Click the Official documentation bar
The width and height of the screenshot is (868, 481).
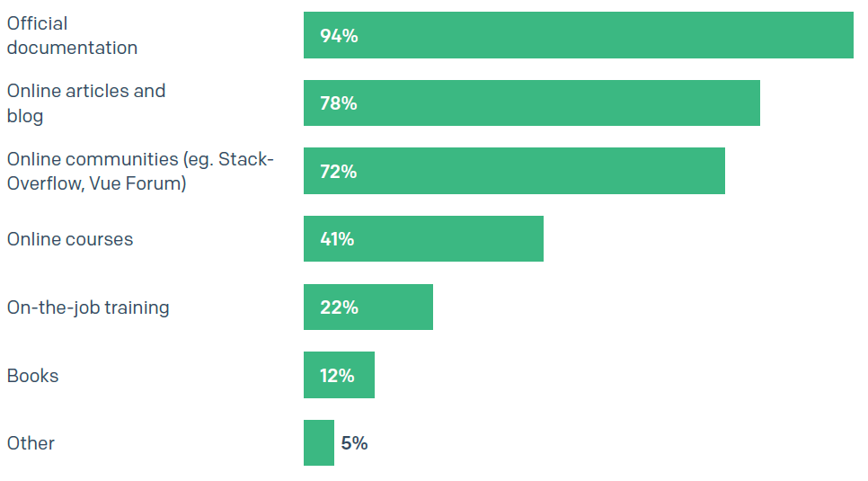[579, 35]
